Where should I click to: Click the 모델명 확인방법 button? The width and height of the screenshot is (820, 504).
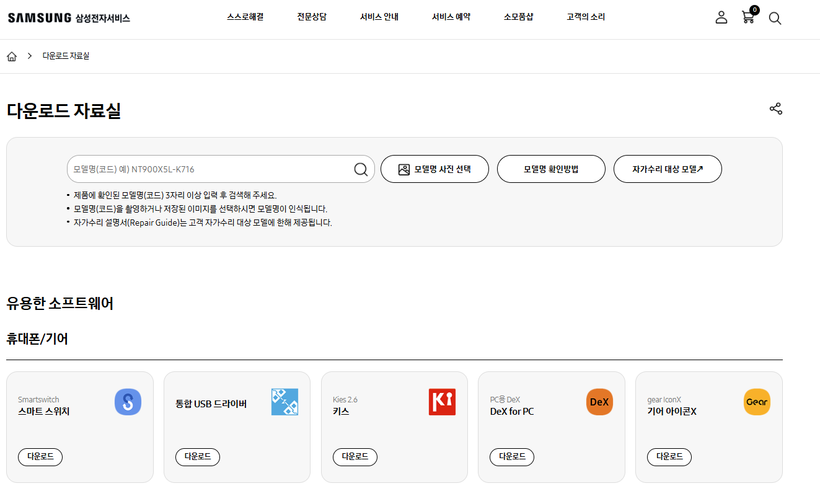coord(551,169)
